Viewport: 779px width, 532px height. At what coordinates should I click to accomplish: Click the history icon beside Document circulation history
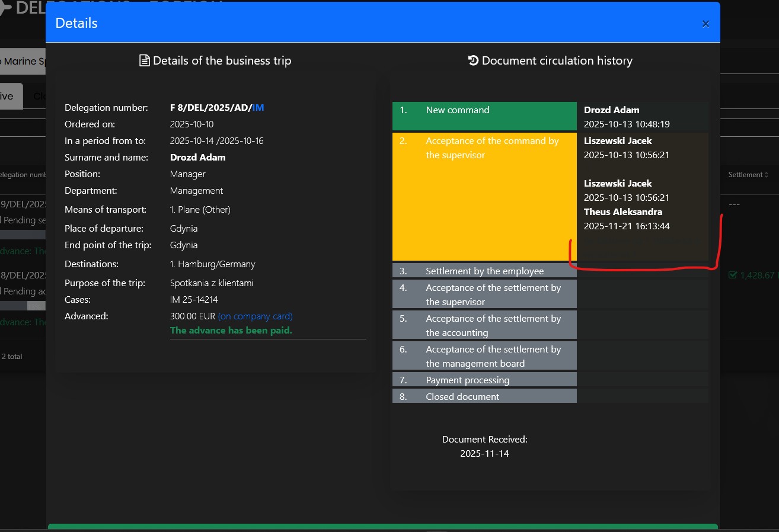click(473, 60)
